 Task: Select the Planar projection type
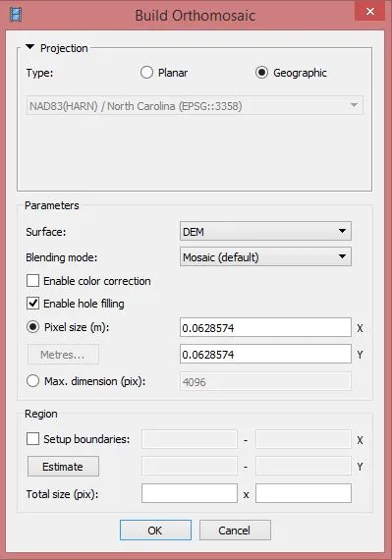(146, 73)
